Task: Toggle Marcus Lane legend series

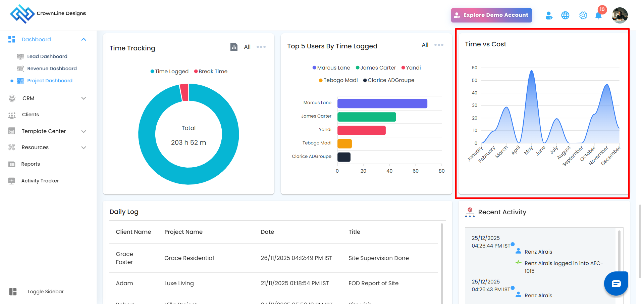Action: click(x=331, y=68)
